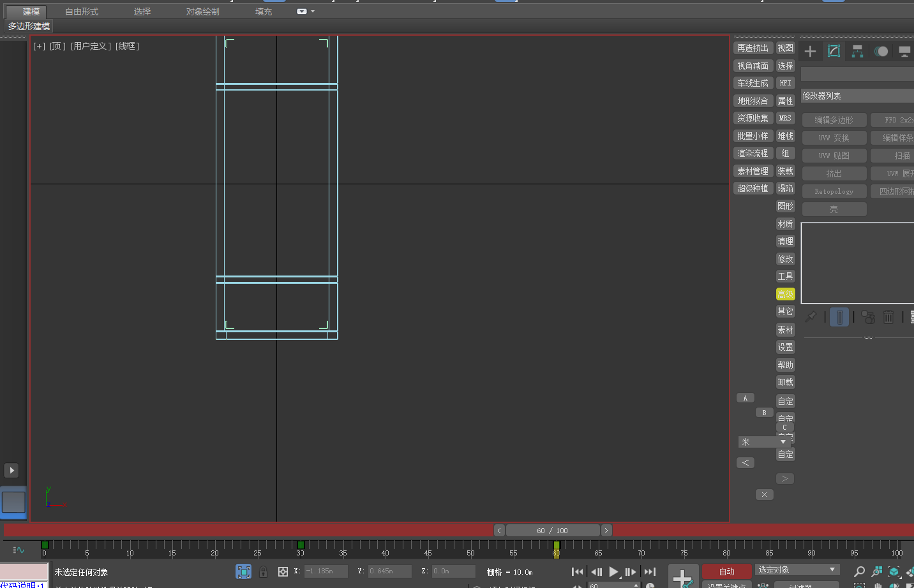Click the Pin Stack pushpin icon
This screenshot has height=588, width=914.
[811, 316]
